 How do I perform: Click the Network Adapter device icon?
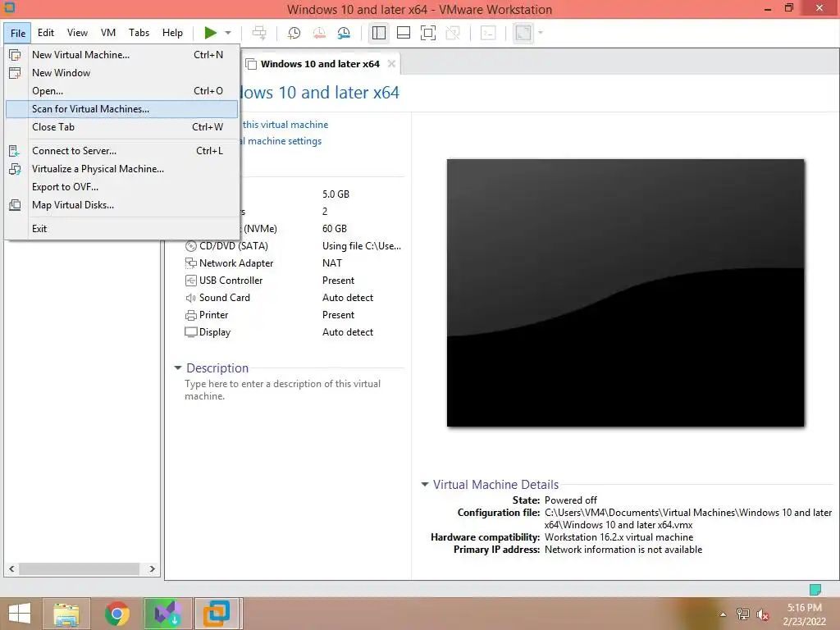point(190,263)
